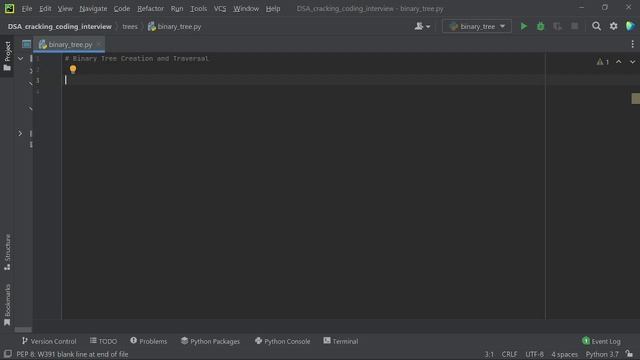Open editor tabs options three dots
This screenshot has width=640, height=360.
click(x=632, y=44)
